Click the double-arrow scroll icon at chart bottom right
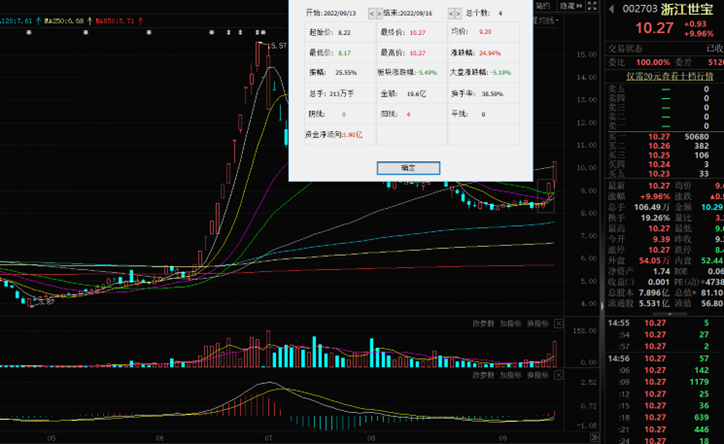 coord(596,436)
